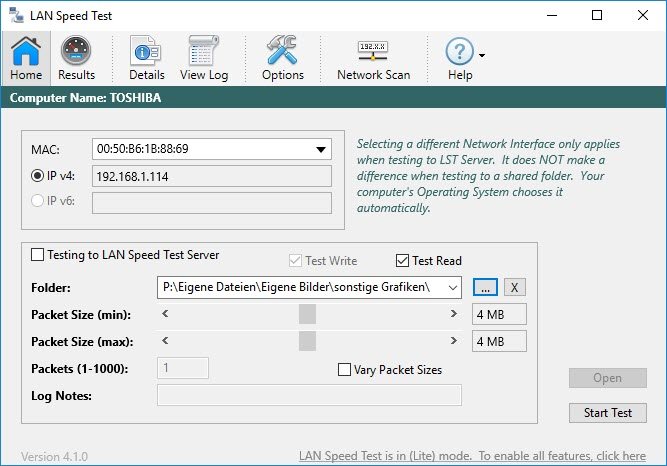
Task: Close the LAN Speed Test window
Action: [643, 15]
